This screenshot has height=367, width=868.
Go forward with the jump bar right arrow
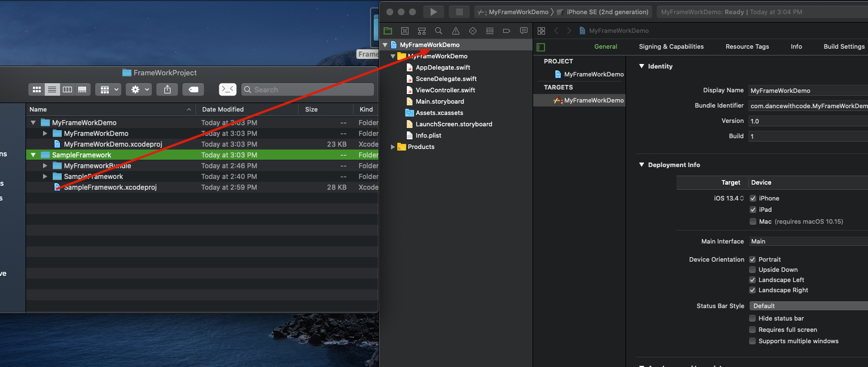(569, 31)
